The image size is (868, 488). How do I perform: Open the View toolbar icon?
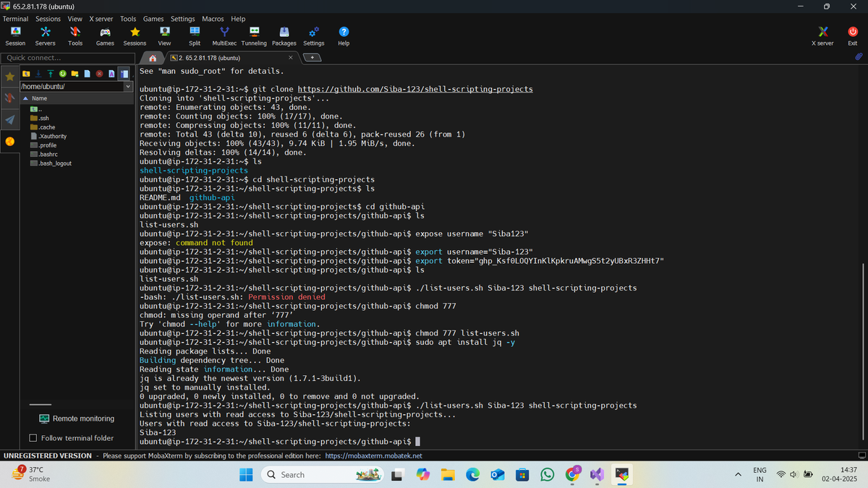(165, 36)
